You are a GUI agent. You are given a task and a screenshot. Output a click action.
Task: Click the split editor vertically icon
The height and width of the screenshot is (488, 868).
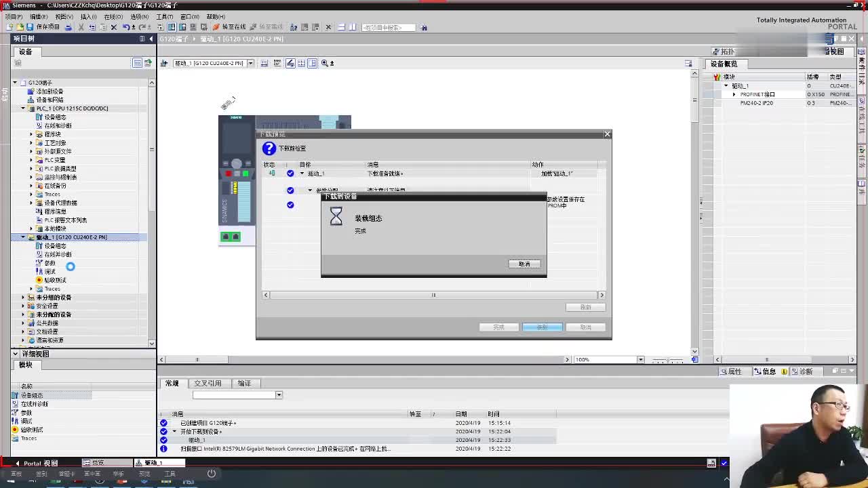(x=353, y=27)
